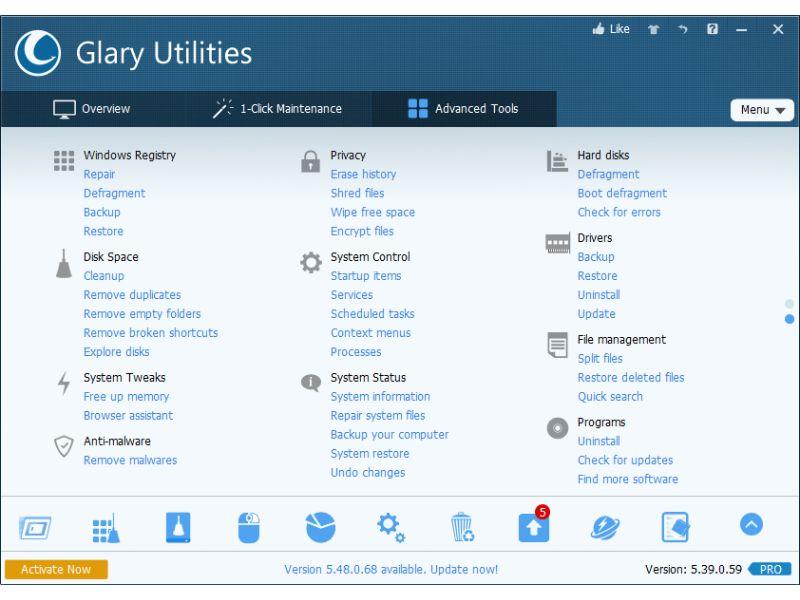This screenshot has height=600, width=800.
Task: Open disk cleaner icon in bottom toolbar
Action: click(178, 528)
